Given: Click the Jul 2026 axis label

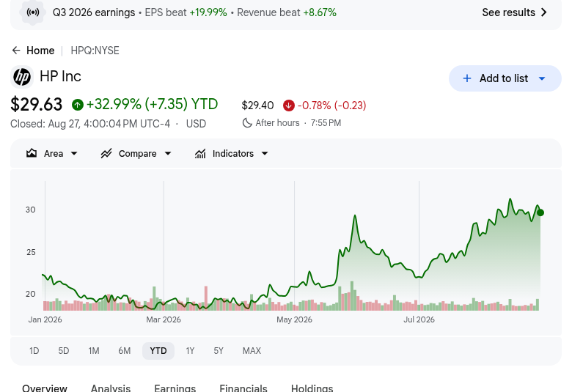Looking at the screenshot, I should pyautogui.click(x=419, y=319).
